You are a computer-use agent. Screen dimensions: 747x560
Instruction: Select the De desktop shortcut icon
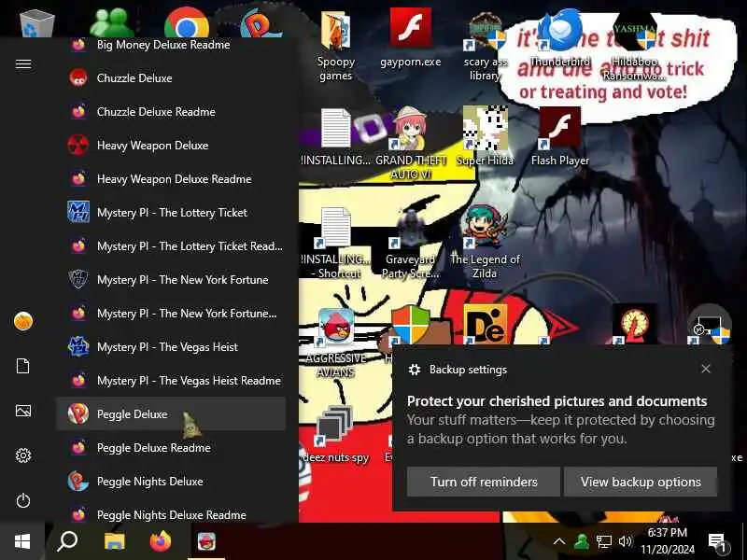click(485, 325)
